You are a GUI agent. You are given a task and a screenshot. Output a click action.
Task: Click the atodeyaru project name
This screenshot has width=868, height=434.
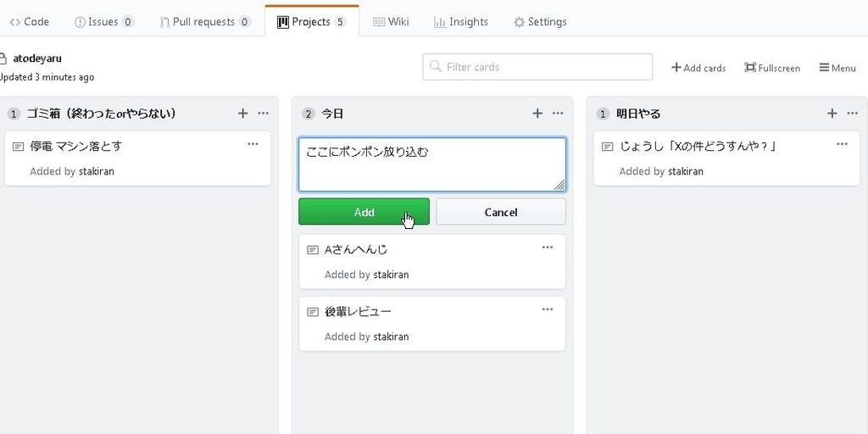point(37,58)
